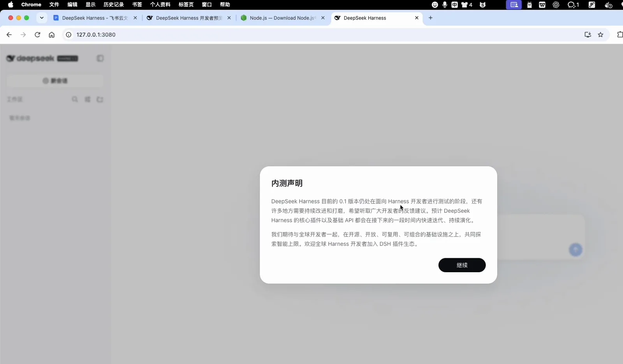The height and width of the screenshot is (364, 623).
Task: Close the active DeepSeek Harness tab
Action: 417,18
